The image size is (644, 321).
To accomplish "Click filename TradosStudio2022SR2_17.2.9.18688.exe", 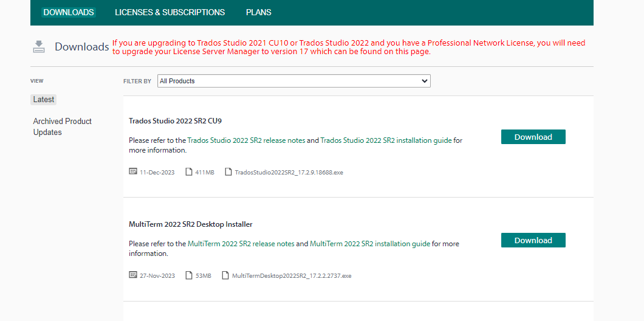I will (289, 173).
